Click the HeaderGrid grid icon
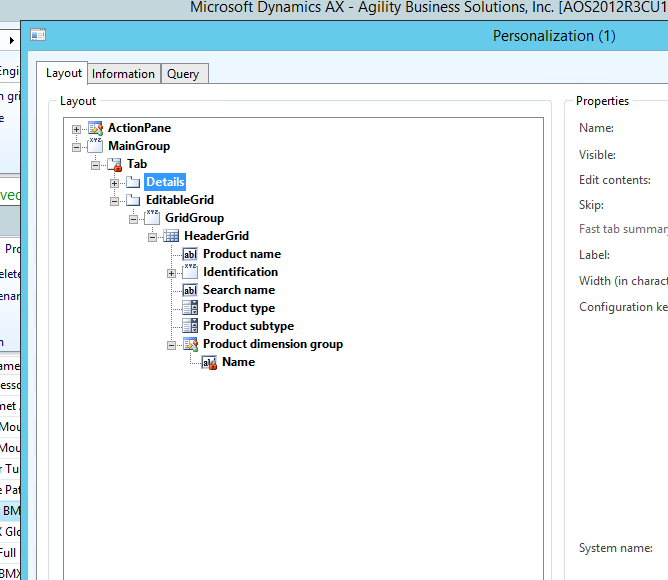 click(x=171, y=236)
